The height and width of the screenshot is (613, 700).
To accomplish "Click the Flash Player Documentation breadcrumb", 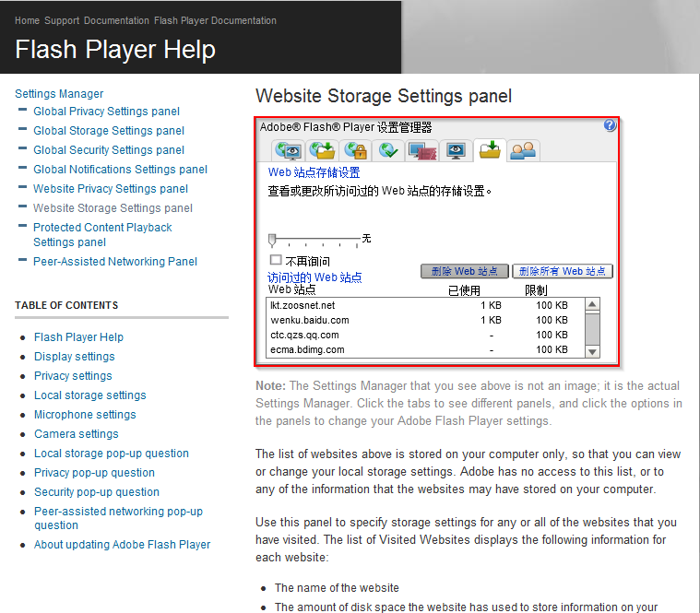I will [x=215, y=20].
